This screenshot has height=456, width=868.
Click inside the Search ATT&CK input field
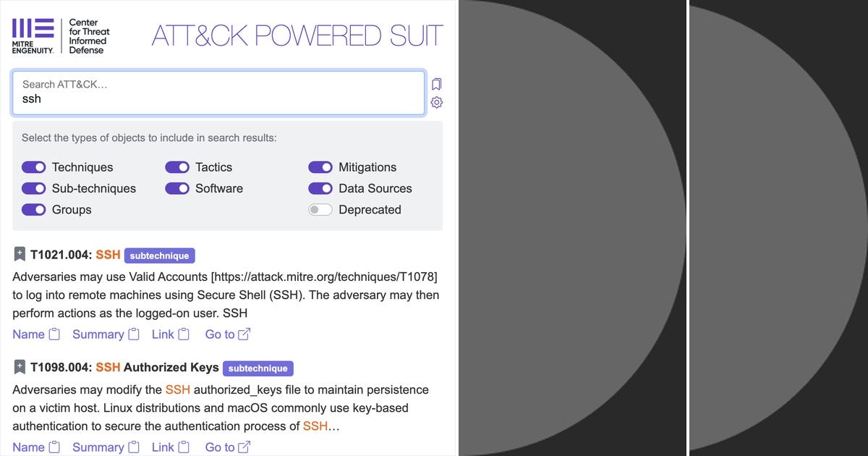coord(217,92)
